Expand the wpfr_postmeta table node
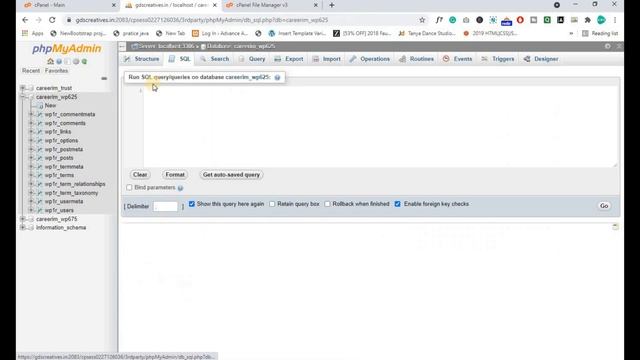This screenshot has width=640, height=360. point(31,149)
